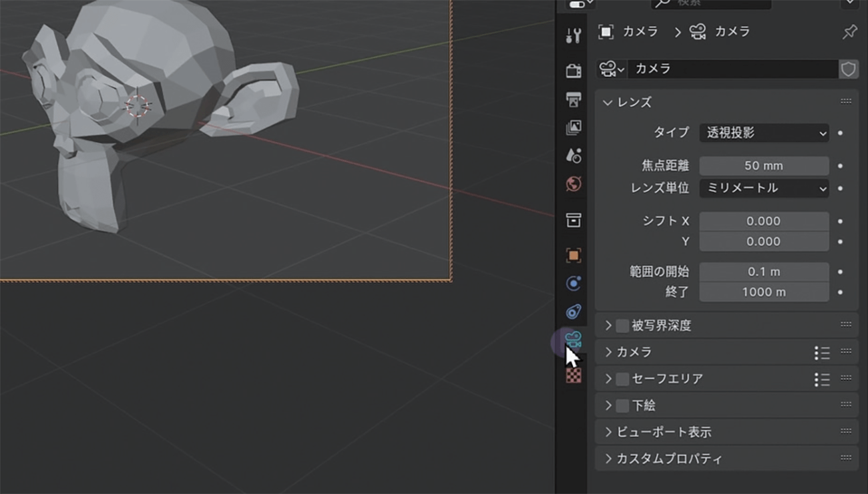Open the View Layer properties tab
Viewport: 868px width, 494px height.
pos(573,128)
